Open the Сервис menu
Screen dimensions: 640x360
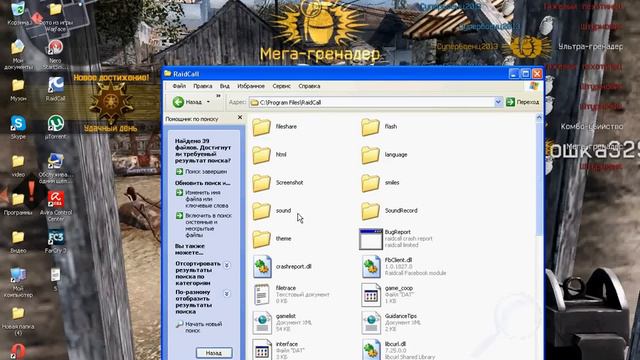[x=282, y=86]
